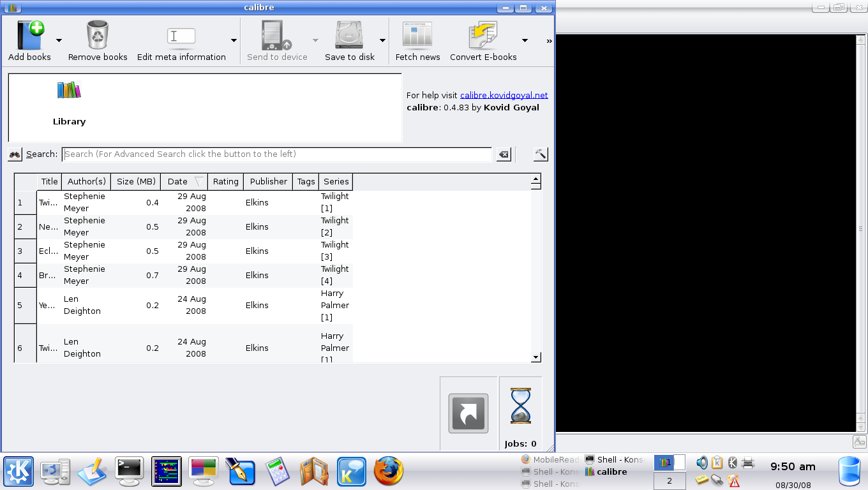
Task: Sort by the Series column header
Action: click(x=336, y=182)
